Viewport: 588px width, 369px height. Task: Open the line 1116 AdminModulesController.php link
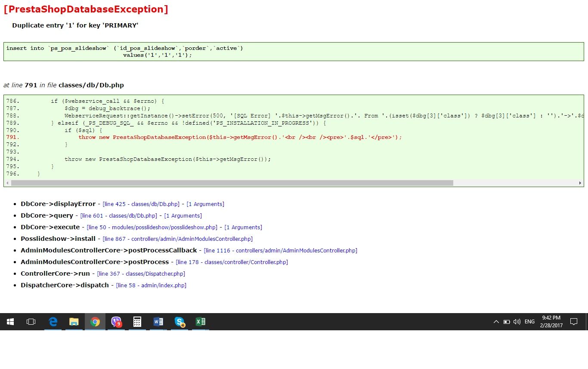(281, 251)
